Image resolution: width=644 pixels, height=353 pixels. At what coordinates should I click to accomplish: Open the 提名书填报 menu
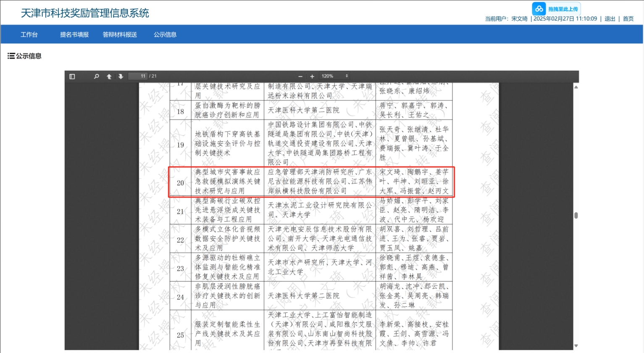(x=74, y=34)
